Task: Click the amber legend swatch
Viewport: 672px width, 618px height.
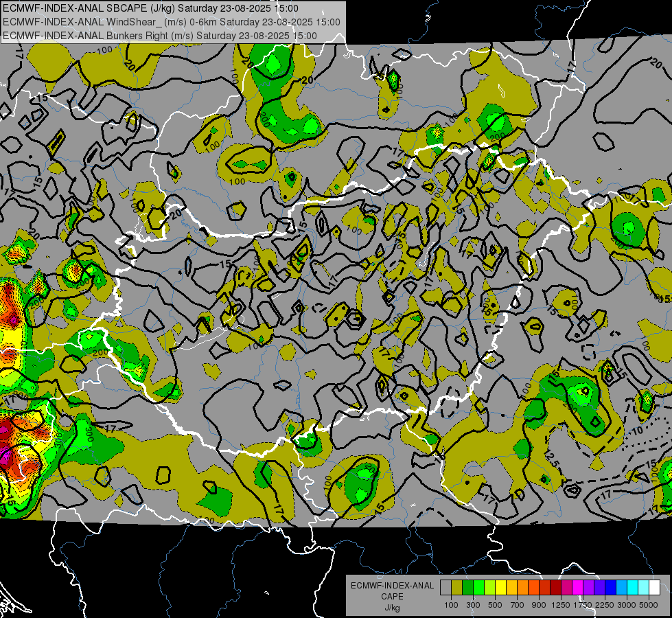Action: (x=511, y=588)
